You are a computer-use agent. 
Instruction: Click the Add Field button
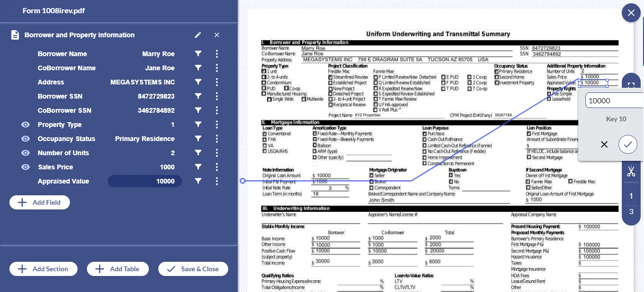click(x=39, y=202)
